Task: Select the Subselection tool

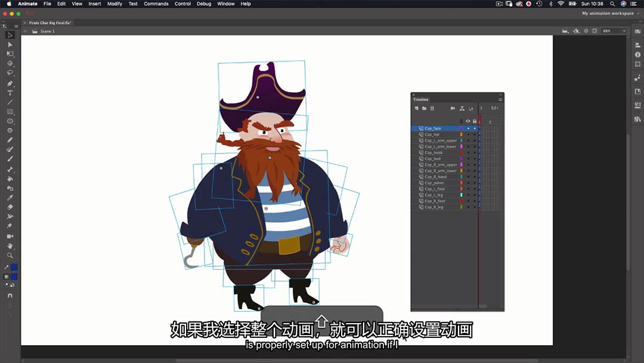Action: click(x=10, y=45)
